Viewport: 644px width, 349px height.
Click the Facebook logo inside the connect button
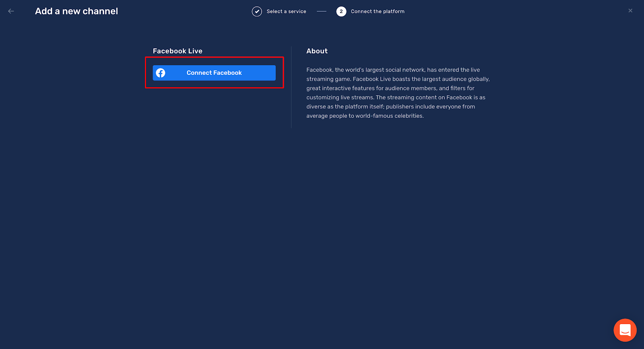[161, 73]
